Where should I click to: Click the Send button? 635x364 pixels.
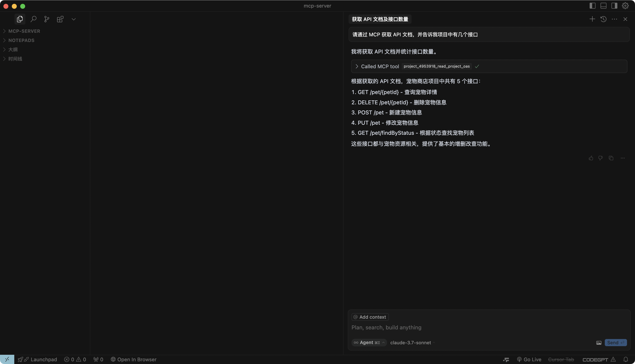[615, 343]
